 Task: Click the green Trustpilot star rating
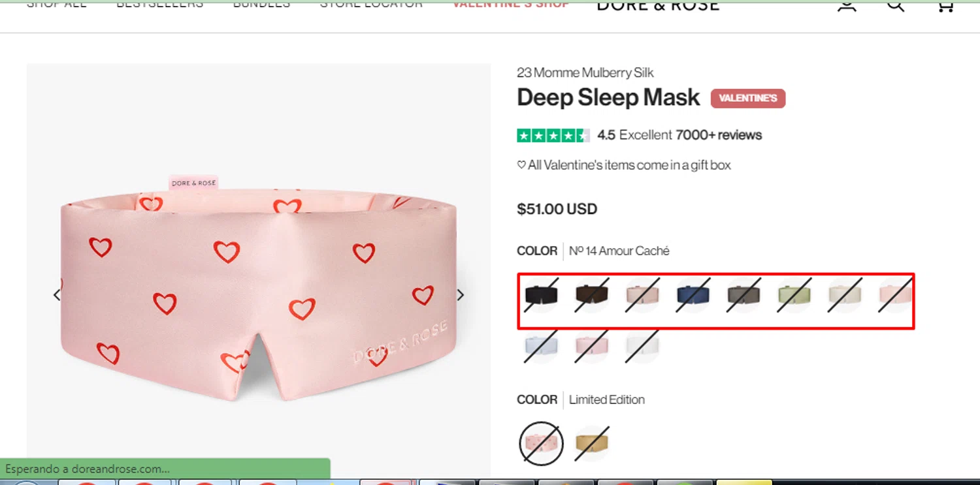point(553,136)
